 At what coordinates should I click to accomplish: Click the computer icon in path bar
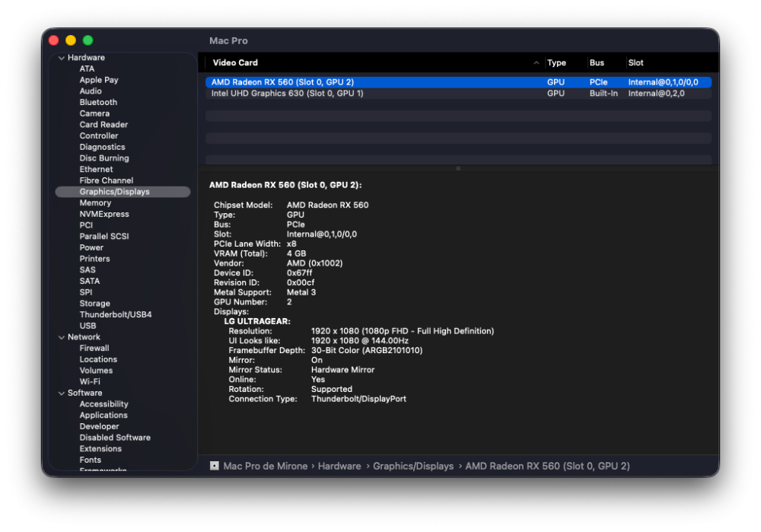point(214,466)
